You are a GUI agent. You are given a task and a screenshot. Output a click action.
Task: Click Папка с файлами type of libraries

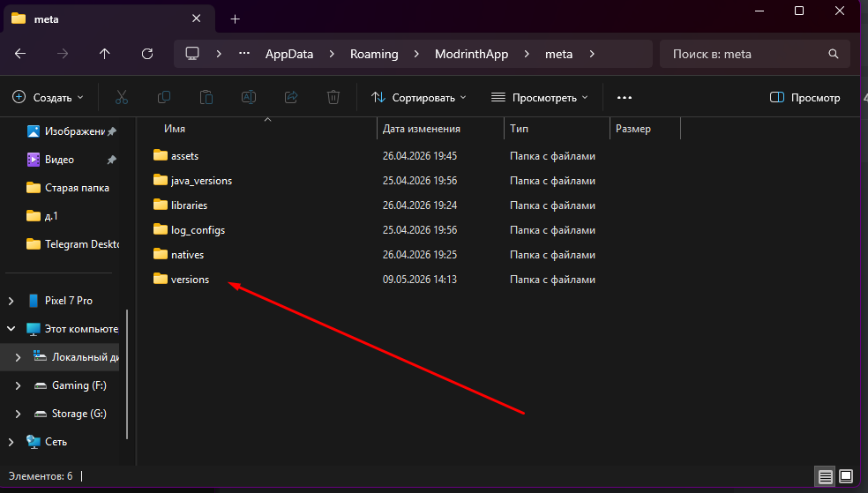pyautogui.click(x=552, y=205)
